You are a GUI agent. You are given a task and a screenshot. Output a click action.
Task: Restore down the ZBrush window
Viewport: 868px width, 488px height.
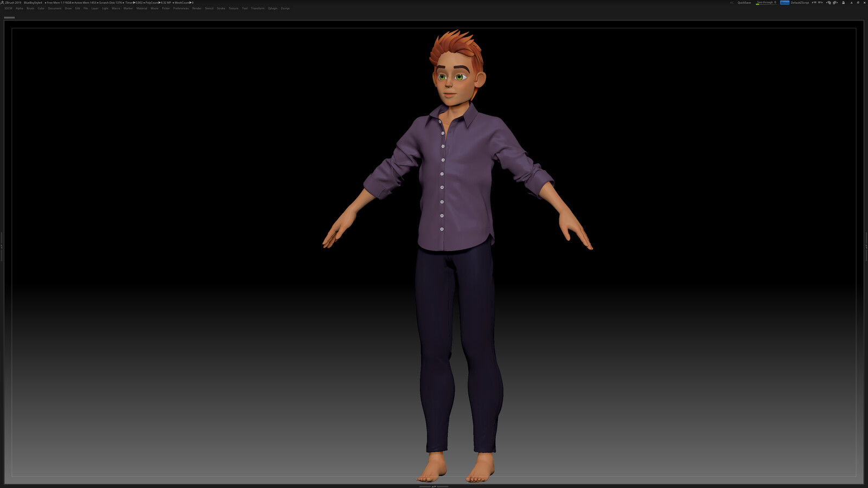coord(858,3)
